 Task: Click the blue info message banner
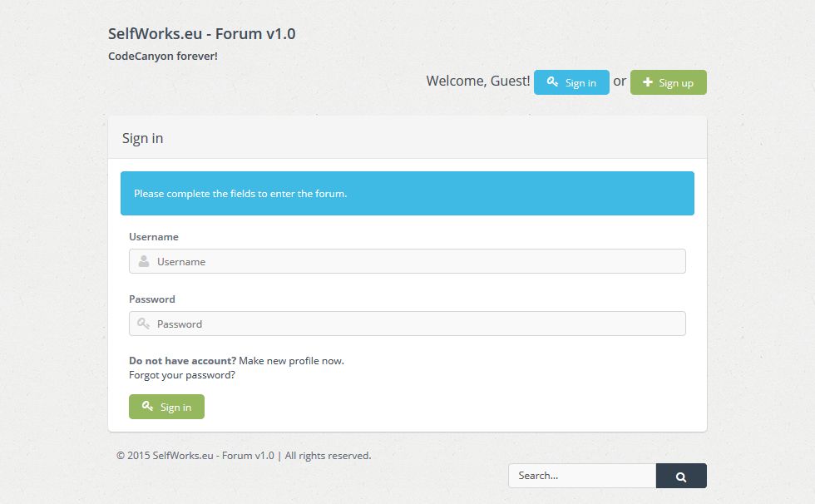[407, 194]
